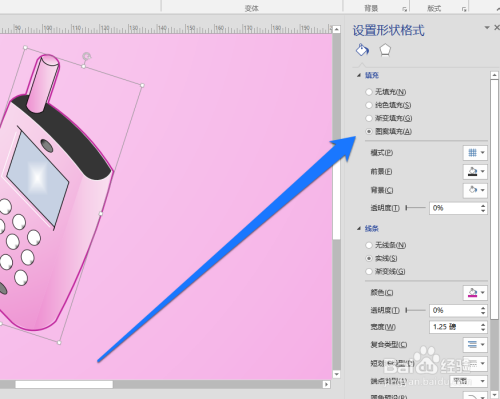This screenshot has width=500, height=399.
Task: Click the rotation handle above the phone
Action: pos(87,56)
